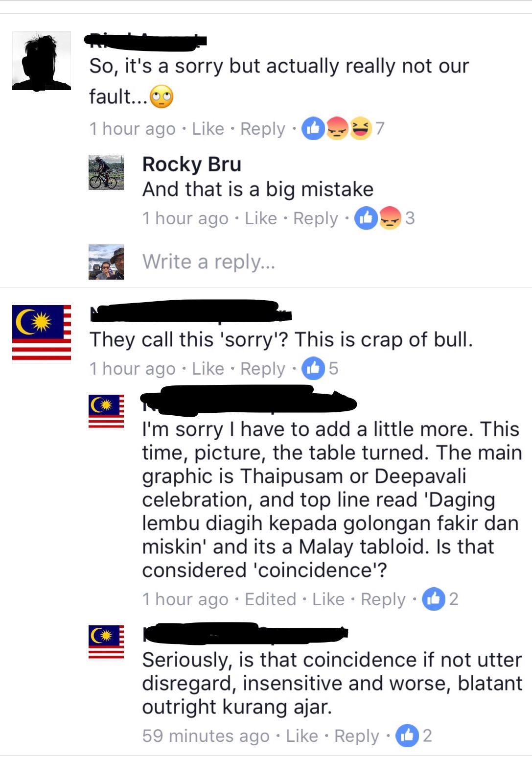Like the 'They call this sorry' comment
Viewport: 532px width, 760px height.
[x=208, y=369]
